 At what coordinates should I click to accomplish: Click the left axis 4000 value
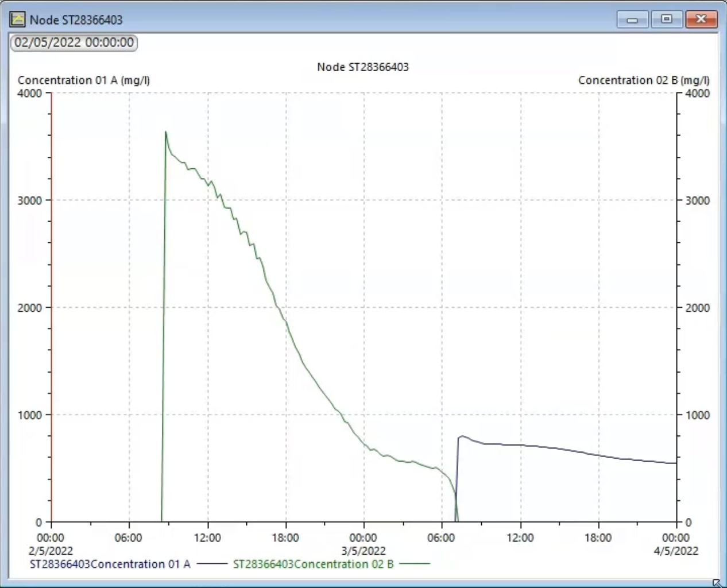click(x=30, y=93)
